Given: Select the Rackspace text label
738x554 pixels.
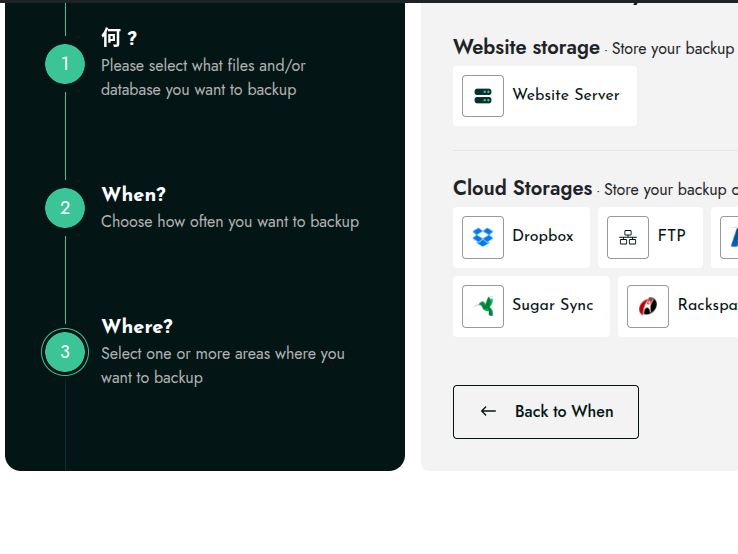Looking at the screenshot, I should point(707,305).
